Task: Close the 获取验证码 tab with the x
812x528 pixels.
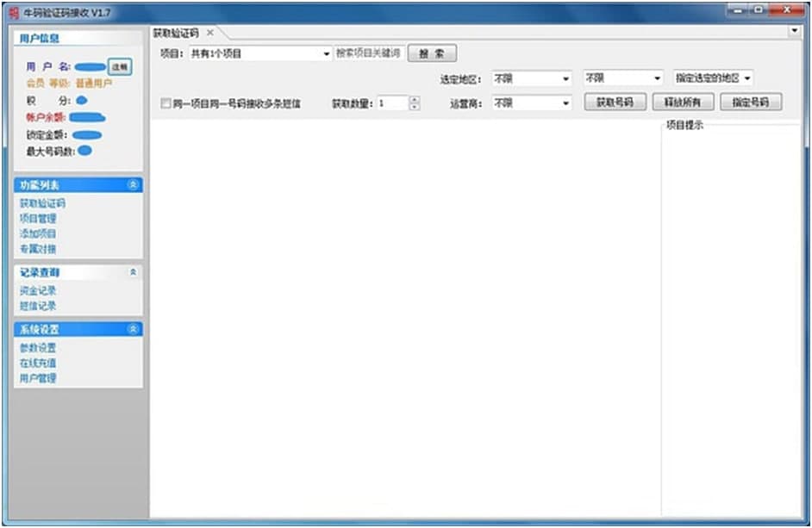Action: click(x=209, y=33)
